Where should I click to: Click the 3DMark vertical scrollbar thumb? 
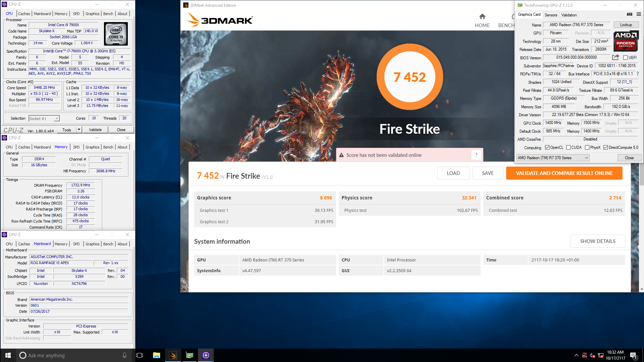pyautogui.click(x=642, y=173)
